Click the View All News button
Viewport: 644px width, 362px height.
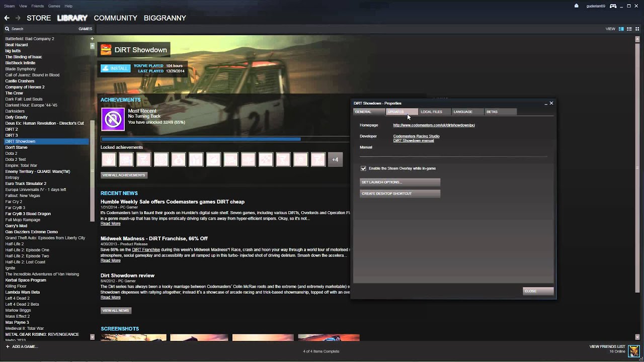[116, 310]
